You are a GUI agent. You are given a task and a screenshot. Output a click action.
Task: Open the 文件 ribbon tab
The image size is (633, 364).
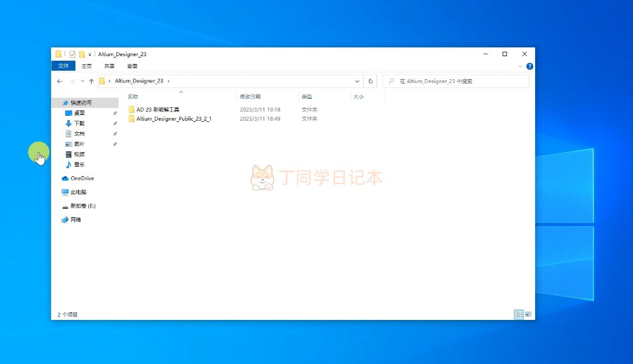[x=63, y=66]
